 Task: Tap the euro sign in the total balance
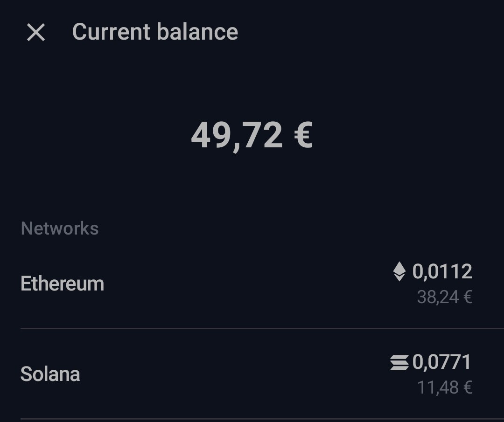coord(303,135)
